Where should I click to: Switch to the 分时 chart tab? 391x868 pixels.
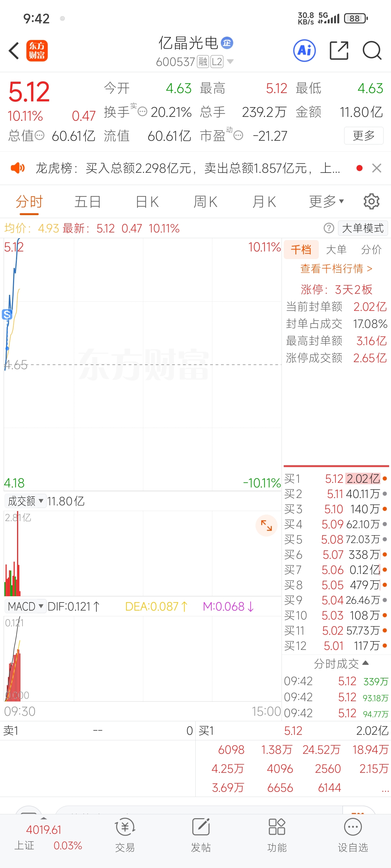(x=29, y=202)
